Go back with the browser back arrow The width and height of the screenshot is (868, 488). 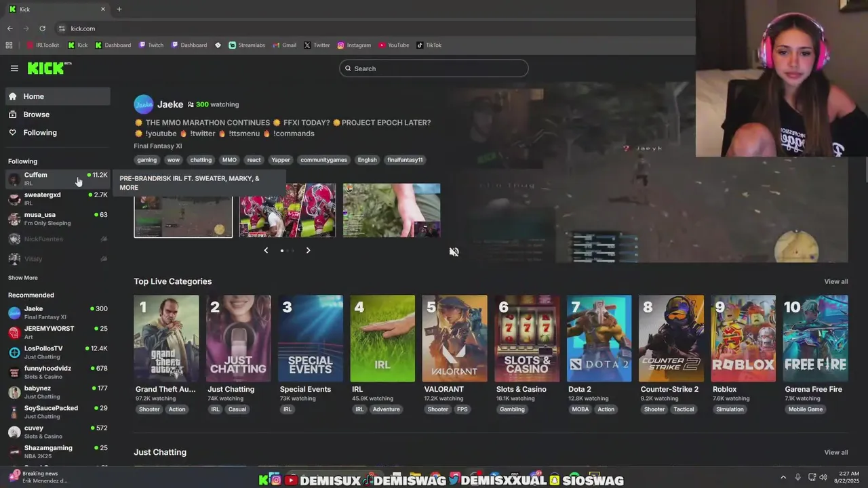coord(10,28)
